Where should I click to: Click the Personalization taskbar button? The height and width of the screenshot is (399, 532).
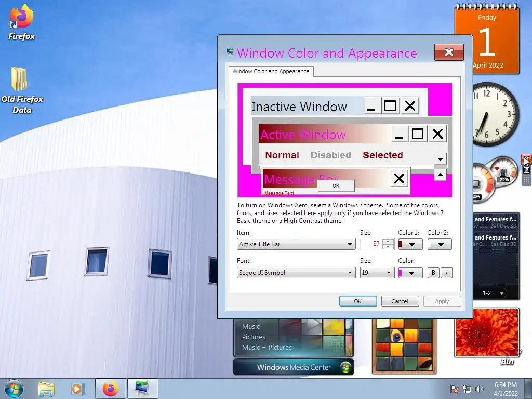(143, 389)
